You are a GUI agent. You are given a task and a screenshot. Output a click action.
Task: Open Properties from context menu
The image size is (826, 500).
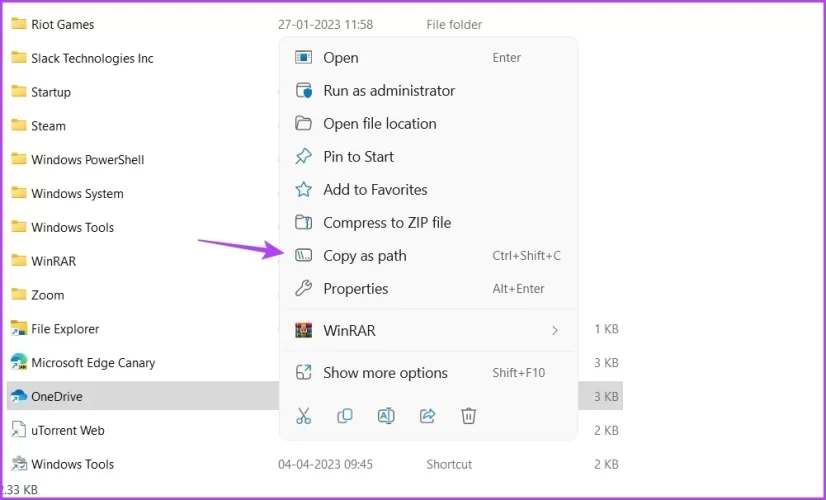coord(355,289)
